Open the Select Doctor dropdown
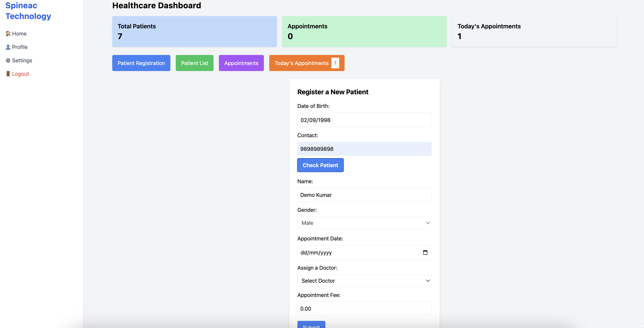Viewport: 644px width, 328px height. 364,281
